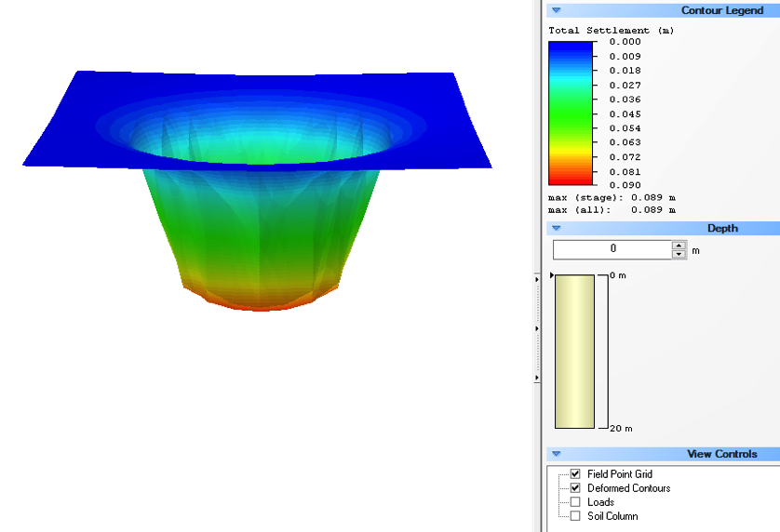Increase depth with the up spinner arrow
This screenshot has height=532, width=780.
tap(679, 246)
